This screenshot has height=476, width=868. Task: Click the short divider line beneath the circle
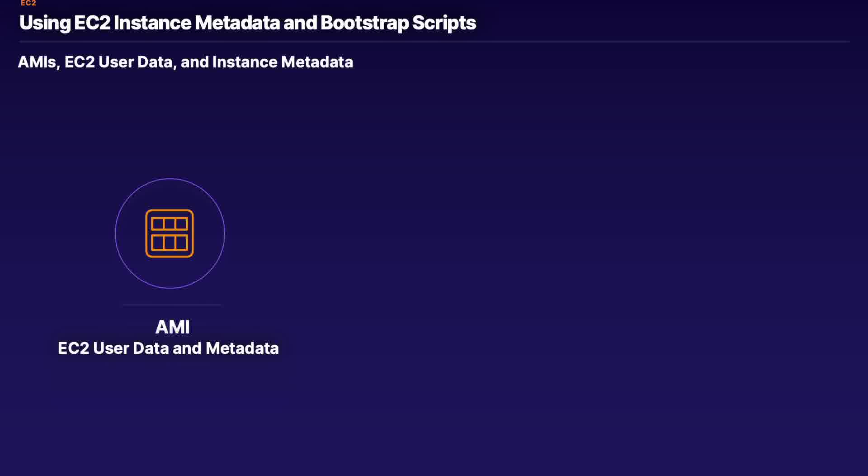tap(172, 305)
